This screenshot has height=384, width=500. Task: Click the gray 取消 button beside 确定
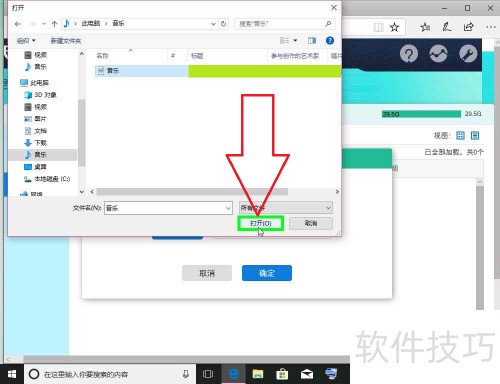[207, 273]
